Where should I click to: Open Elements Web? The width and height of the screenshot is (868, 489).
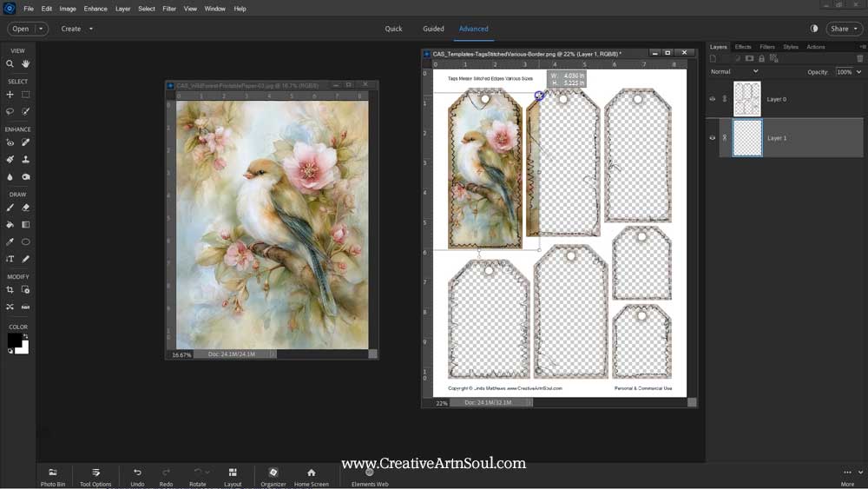pyautogui.click(x=370, y=477)
